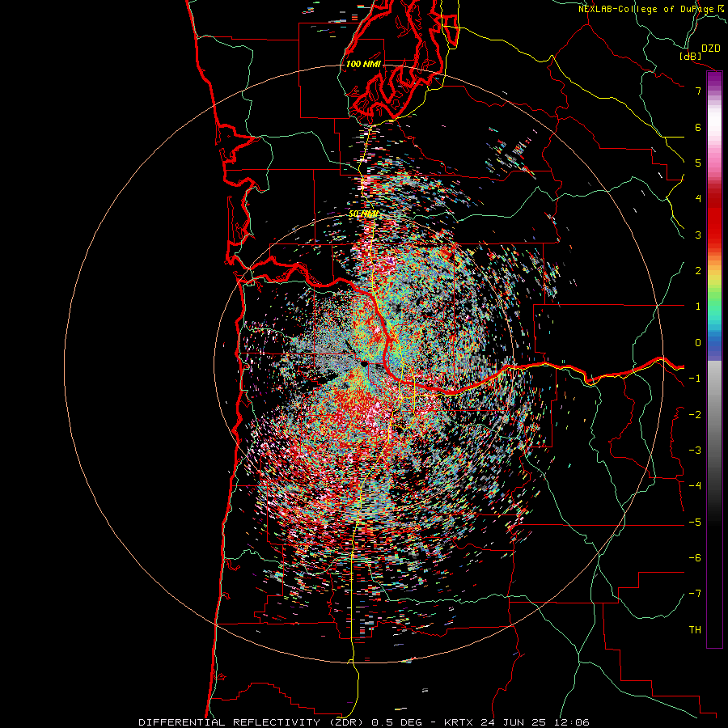Click the 5 value on the color scale
The image size is (728, 728).
pos(698,163)
